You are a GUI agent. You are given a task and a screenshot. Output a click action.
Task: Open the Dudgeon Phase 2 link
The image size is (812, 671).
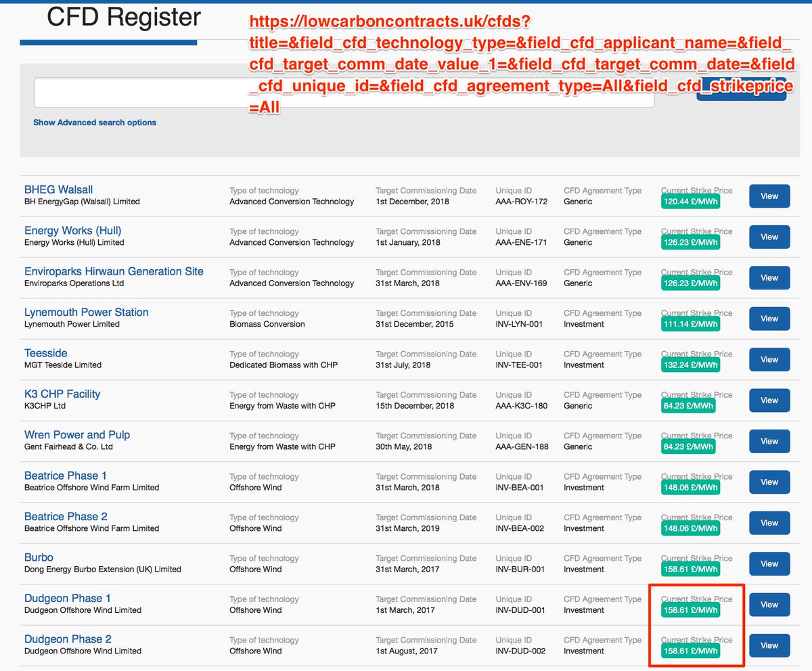(68, 639)
